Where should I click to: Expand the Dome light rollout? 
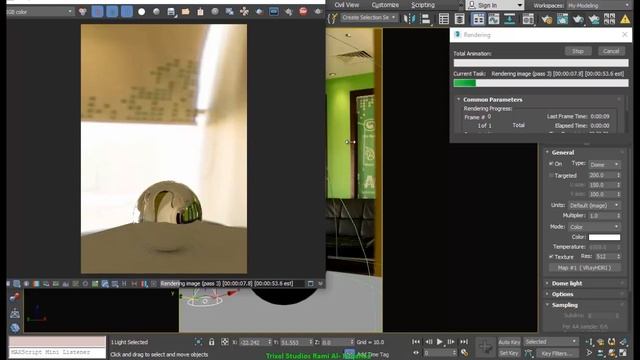coord(567,283)
